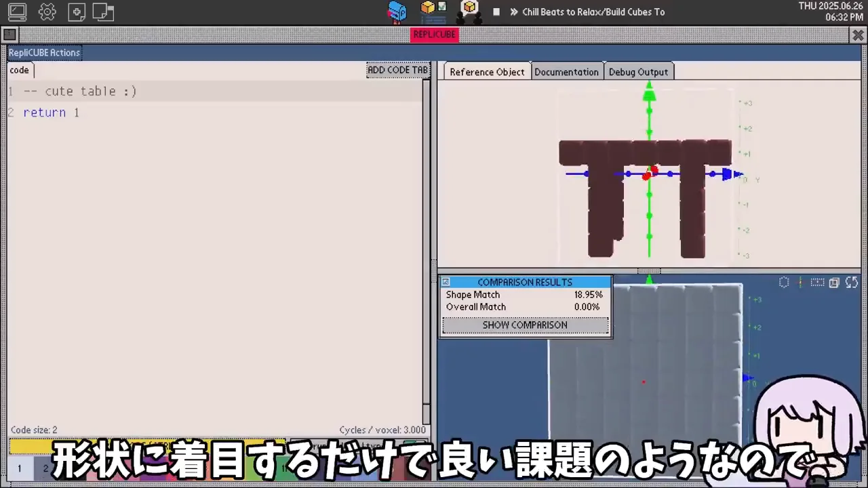The width and height of the screenshot is (868, 488).
Task: Switch to the Debug Output tab
Action: coord(638,72)
